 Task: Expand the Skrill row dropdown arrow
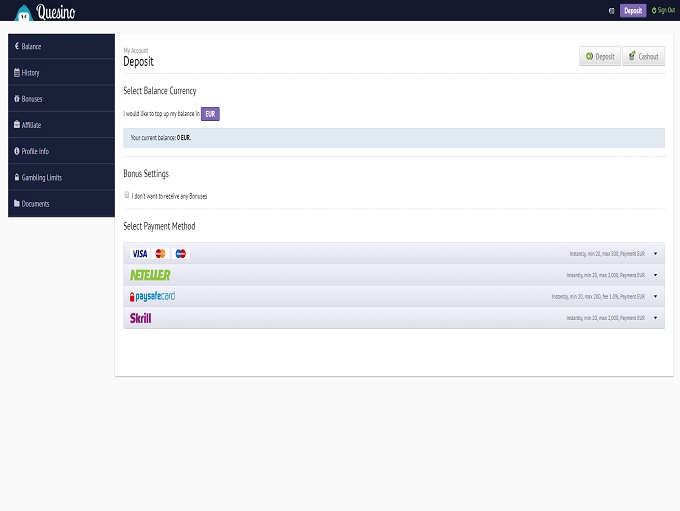click(655, 318)
